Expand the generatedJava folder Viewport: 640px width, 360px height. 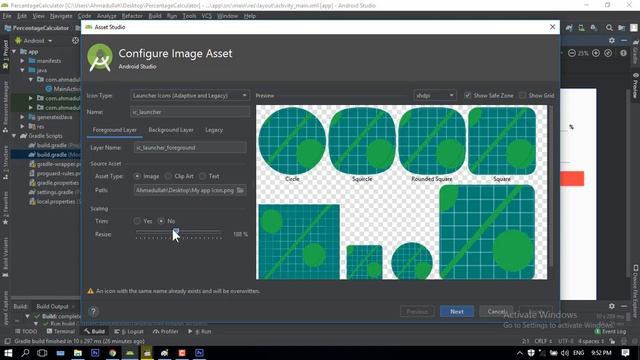coord(23,117)
